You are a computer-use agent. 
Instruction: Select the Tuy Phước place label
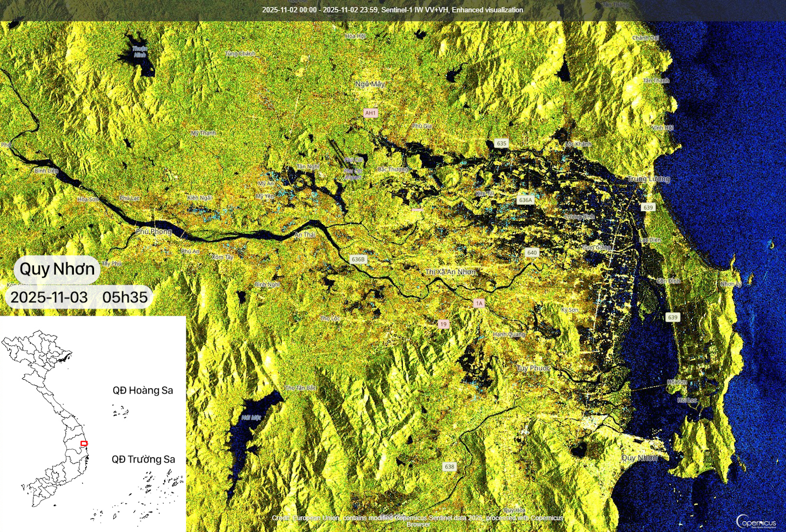click(x=533, y=368)
